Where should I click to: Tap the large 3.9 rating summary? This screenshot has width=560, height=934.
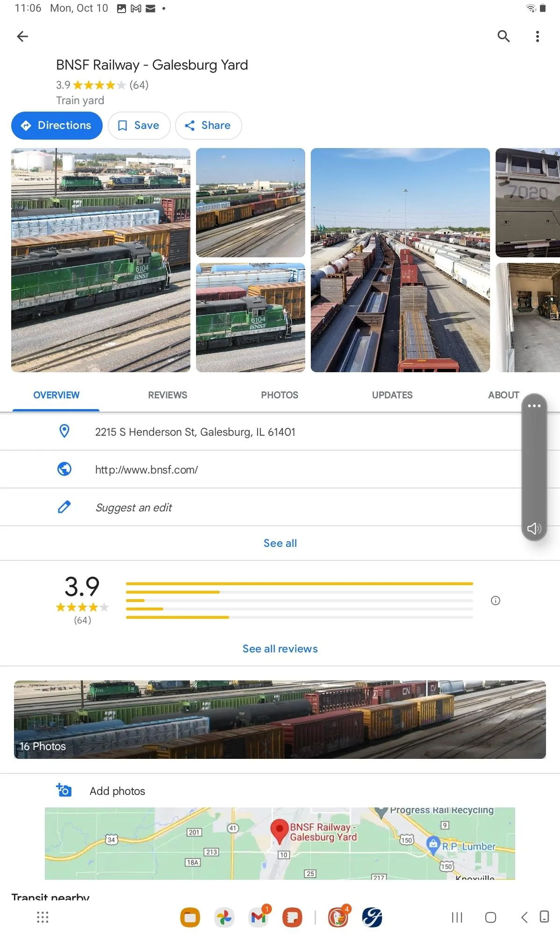tap(82, 587)
